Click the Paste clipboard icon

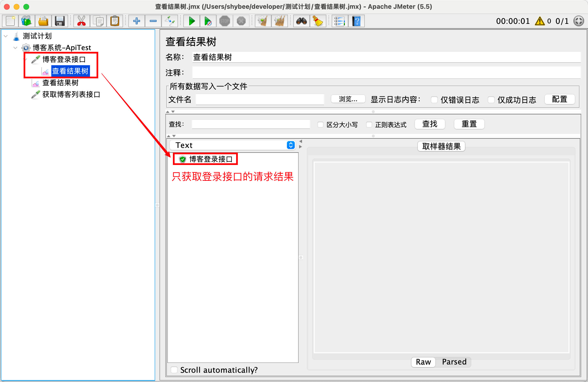pos(115,21)
